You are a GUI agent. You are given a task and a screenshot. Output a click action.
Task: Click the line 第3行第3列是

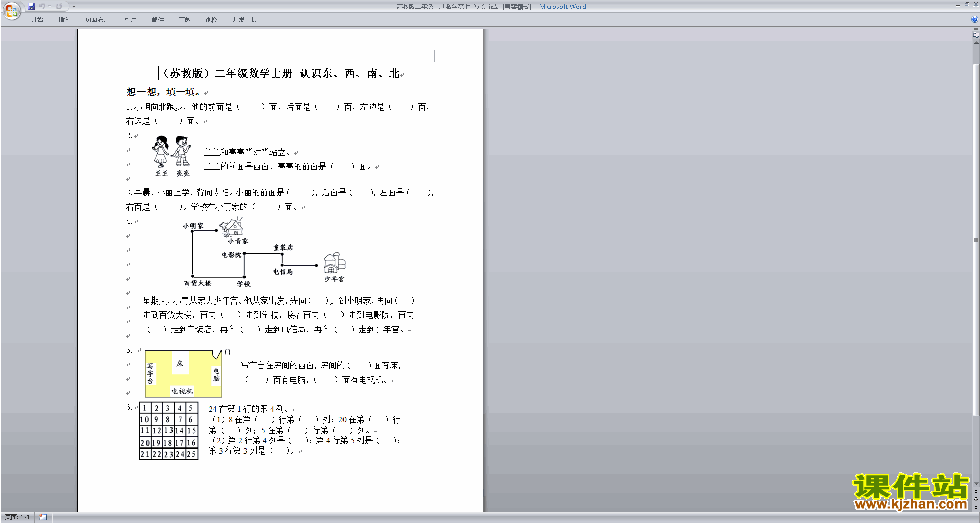[x=252, y=451]
